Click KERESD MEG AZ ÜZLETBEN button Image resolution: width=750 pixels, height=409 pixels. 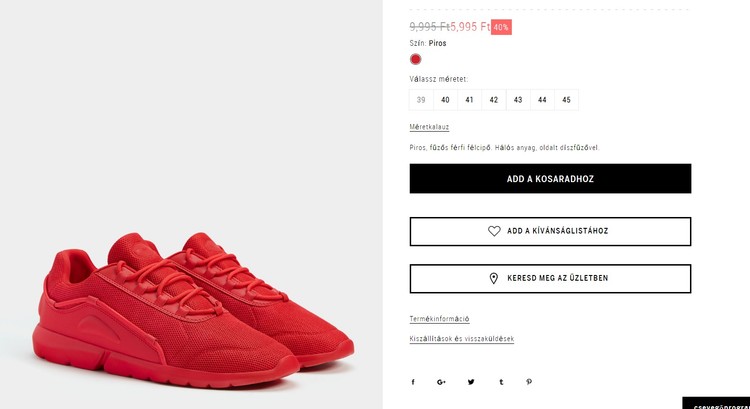click(550, 278)
